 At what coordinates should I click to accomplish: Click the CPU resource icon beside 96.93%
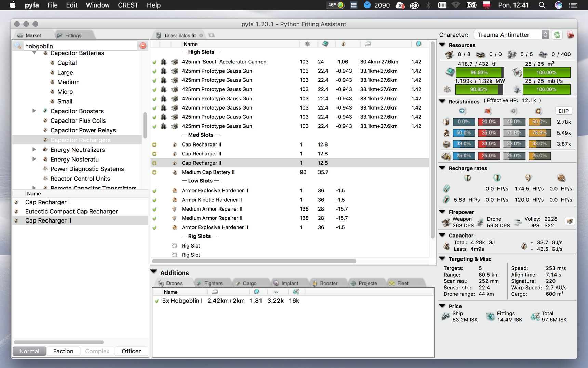tap(450, 72)
